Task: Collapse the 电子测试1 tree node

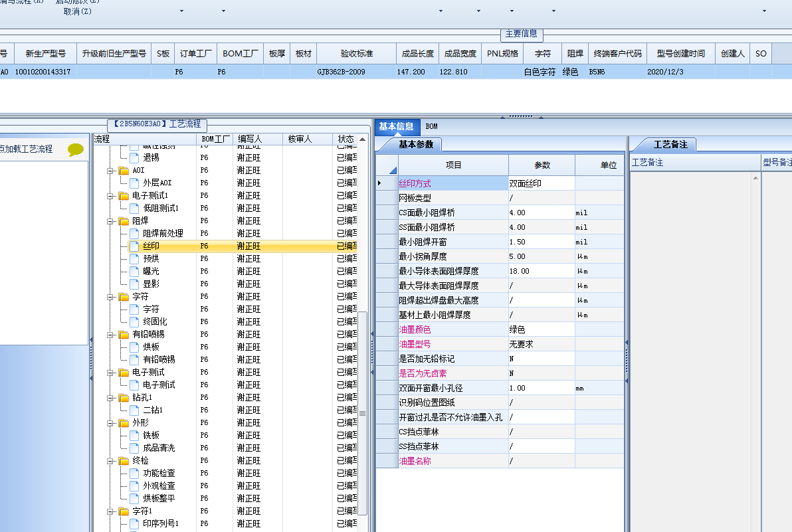Action: pyautogui.click(x=110, y=196)
